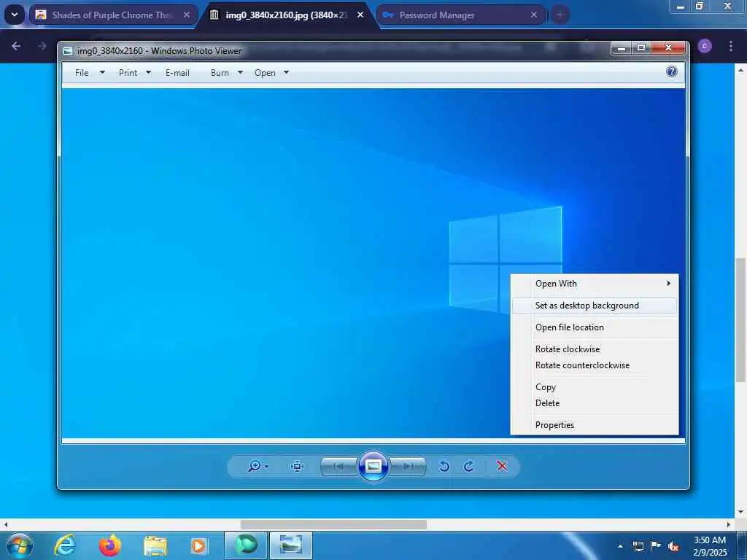The width and height of the screenshot is (747, 560).
Task: Click the network tray icon
Action: (638, 546)
